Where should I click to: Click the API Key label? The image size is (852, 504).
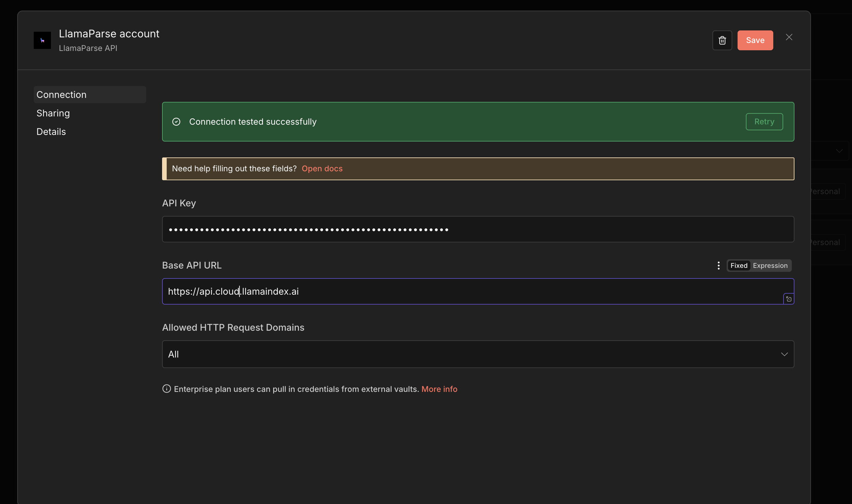point(179,203)
